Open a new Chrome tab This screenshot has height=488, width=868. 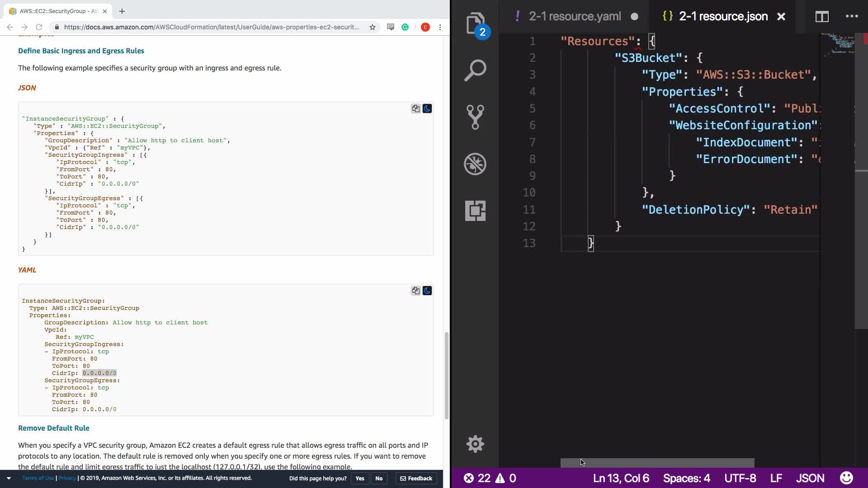click(122, 11)
